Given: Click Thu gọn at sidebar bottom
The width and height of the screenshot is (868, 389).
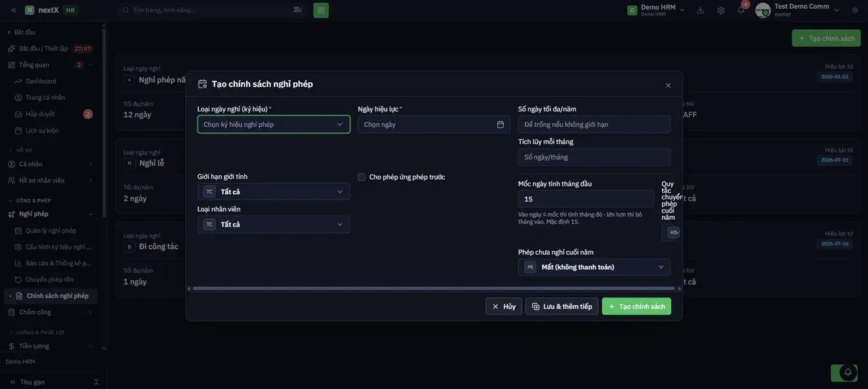Looking at the screenshot, I should tap(33, 382).
